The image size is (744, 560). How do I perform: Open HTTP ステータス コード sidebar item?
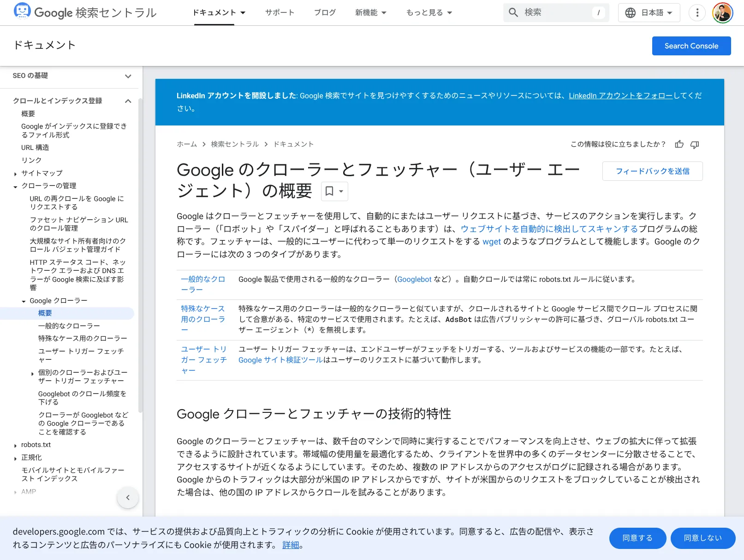[x=77, y=275]
